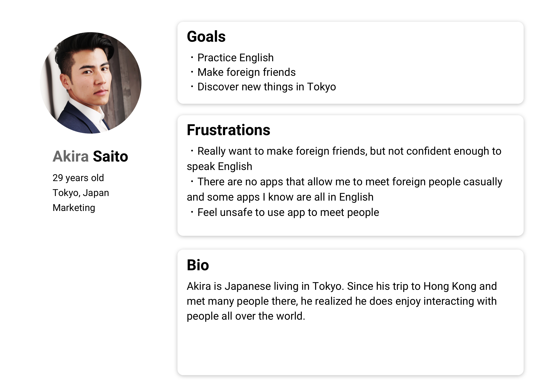
Task: Click the bold surname "Saito"
Action: pyautogui.click(x=110, y=156)
